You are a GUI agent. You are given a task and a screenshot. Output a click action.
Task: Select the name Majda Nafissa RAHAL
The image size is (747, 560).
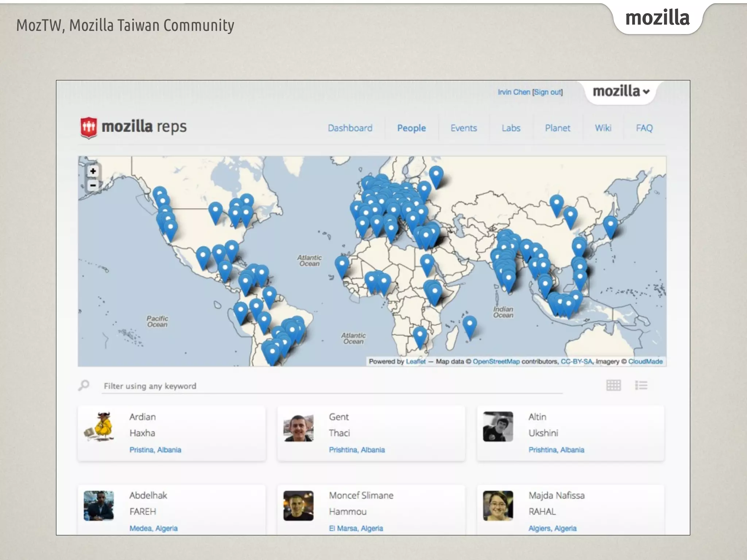(557, 503)
